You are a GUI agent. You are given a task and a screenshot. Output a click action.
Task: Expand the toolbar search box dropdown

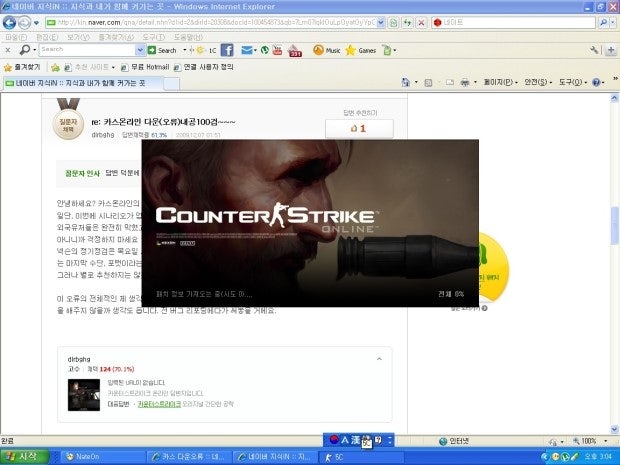[x=139, y=49]
